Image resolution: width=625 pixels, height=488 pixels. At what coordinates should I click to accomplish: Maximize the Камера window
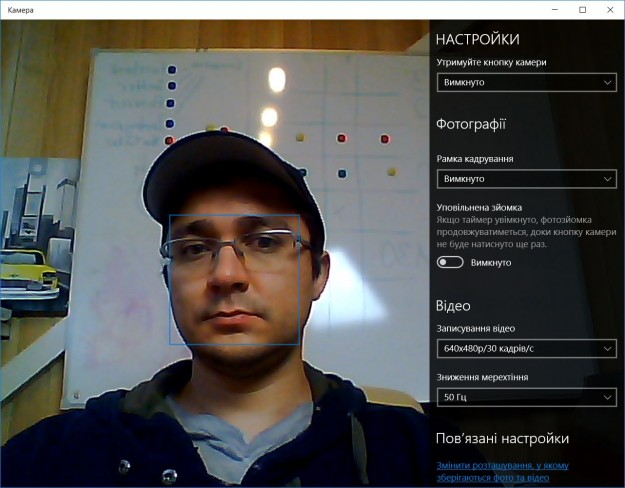582,9
